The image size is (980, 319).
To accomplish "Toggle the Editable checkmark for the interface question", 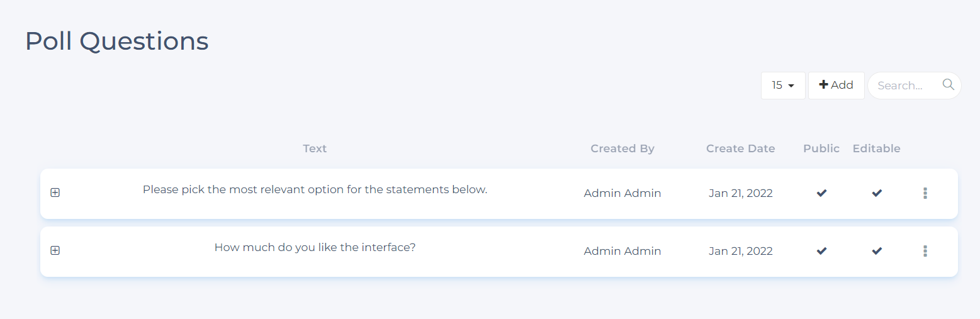I will point(877,251).
